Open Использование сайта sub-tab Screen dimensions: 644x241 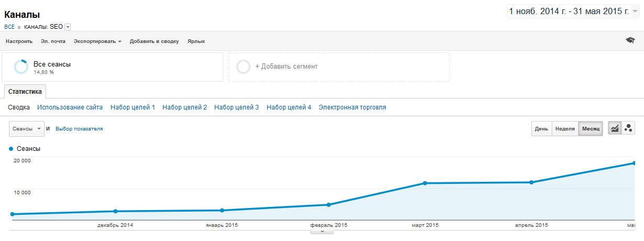70,107
